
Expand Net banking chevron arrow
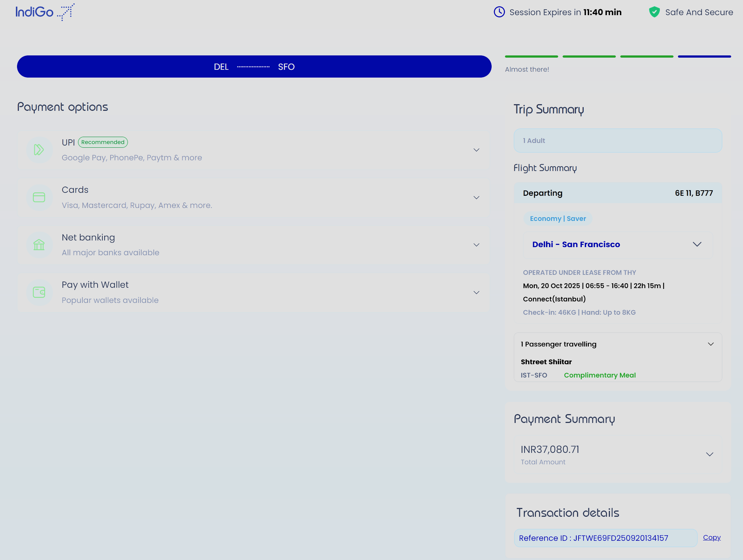pyautogui.click(x=476, y=245)
